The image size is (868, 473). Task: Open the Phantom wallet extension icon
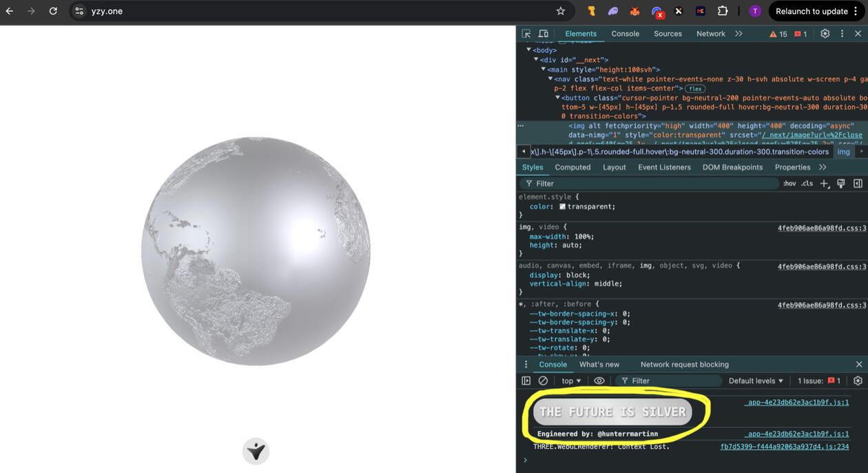click(612, 11)
